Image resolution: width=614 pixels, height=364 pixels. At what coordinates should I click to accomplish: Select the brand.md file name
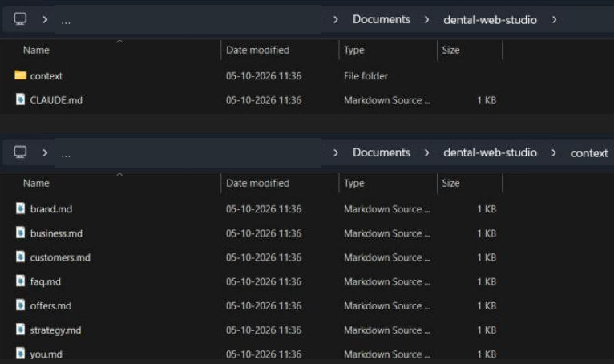coord(51,208)
